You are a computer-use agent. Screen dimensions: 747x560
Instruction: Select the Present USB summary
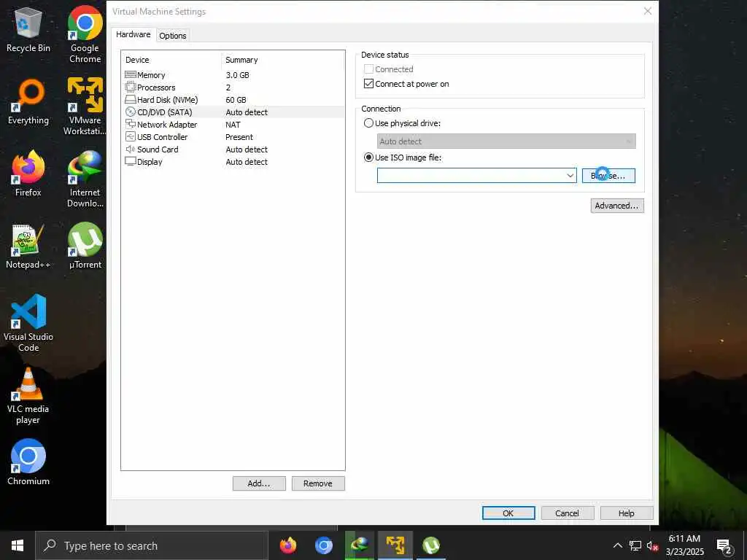(239, 136)
